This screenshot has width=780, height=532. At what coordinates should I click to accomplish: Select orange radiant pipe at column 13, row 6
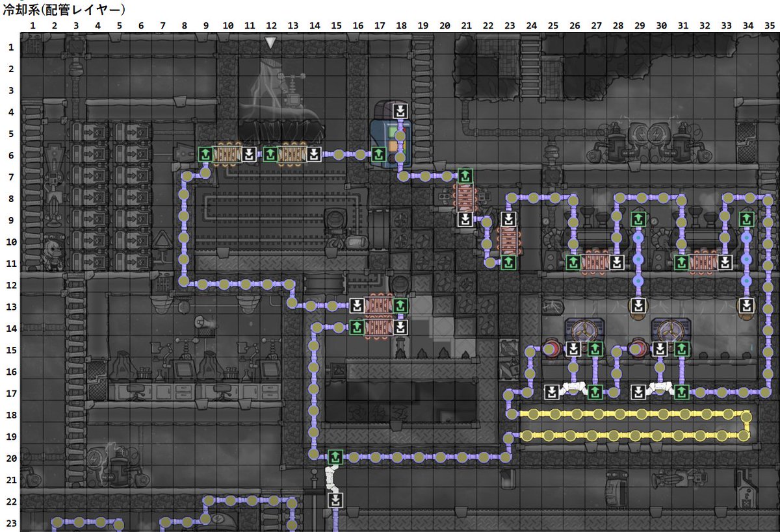tap(292, 154)
